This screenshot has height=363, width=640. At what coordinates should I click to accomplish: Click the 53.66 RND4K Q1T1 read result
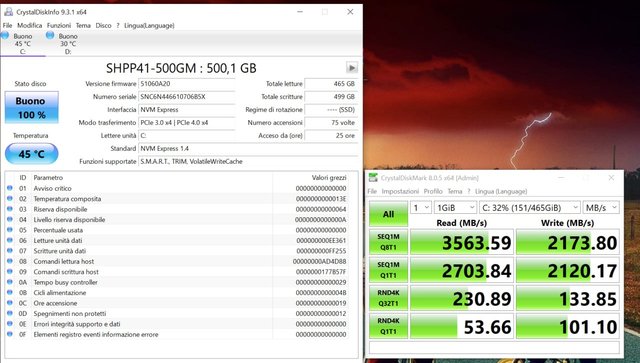(x=462, y=326)
